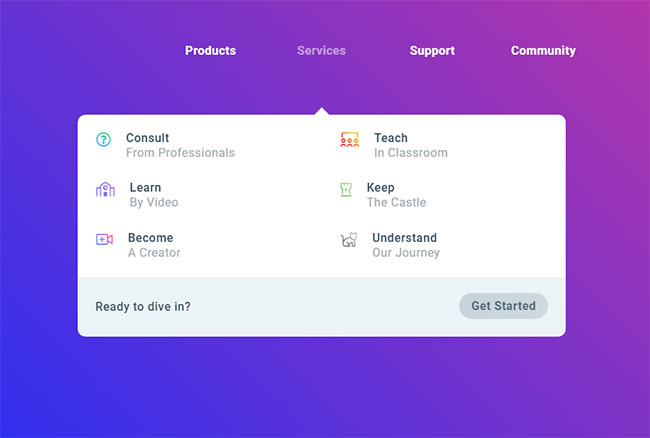Viewport: 650px width, 438px height.
Task: Select the Services menu item
Action: (x=321, y=51)
